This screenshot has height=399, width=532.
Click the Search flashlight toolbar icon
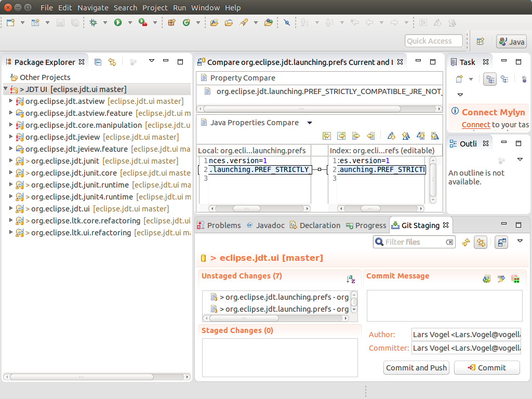click(x=244, y=23)
